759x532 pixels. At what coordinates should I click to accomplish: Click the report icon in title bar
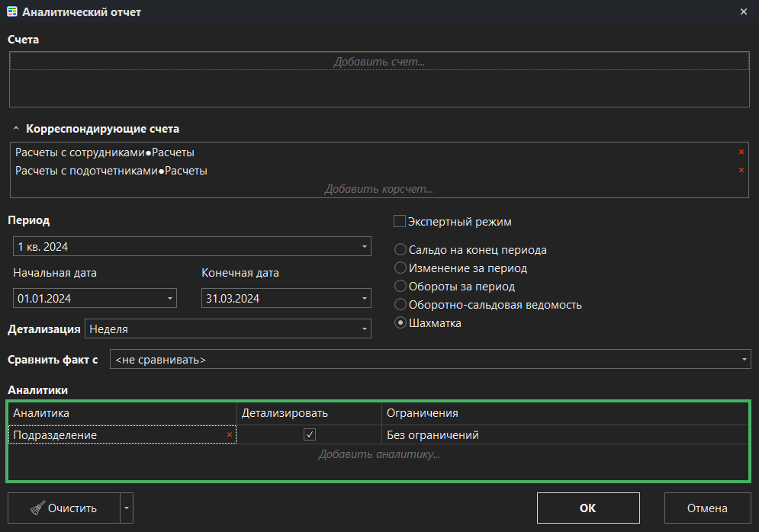(x=12, y=12)
